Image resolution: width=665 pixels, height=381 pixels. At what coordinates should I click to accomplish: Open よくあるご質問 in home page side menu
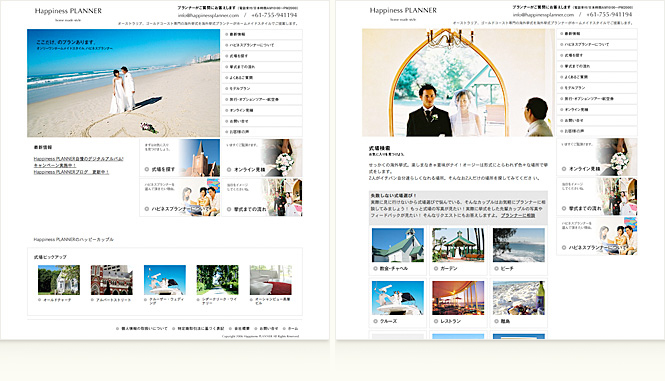pos(262,78)
